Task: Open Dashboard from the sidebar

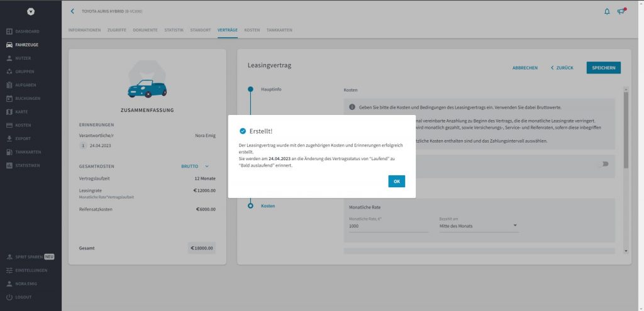Action: (x=23, y=31)
